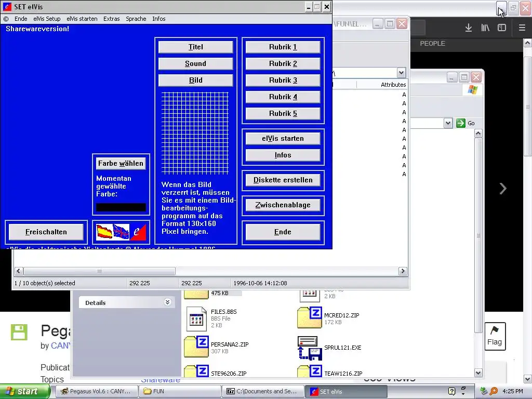Click the Freischalten button
Image resolution: width=532 pixels, height=399 pixels.
pyautogui.click(x=46, y=232)
